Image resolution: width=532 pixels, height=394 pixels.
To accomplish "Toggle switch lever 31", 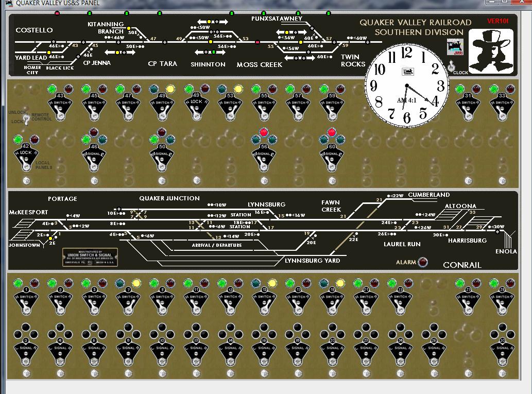I will 468,107.
